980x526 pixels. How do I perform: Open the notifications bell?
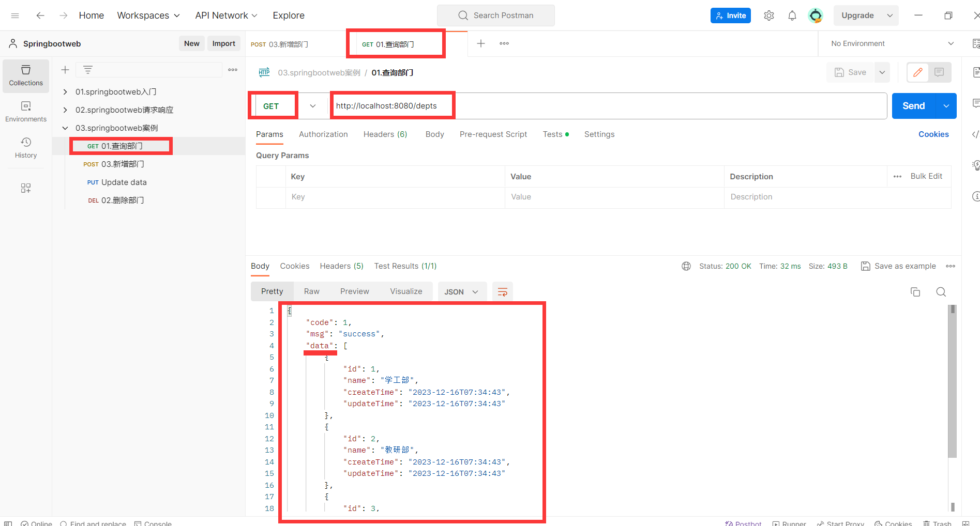point(792,16)
